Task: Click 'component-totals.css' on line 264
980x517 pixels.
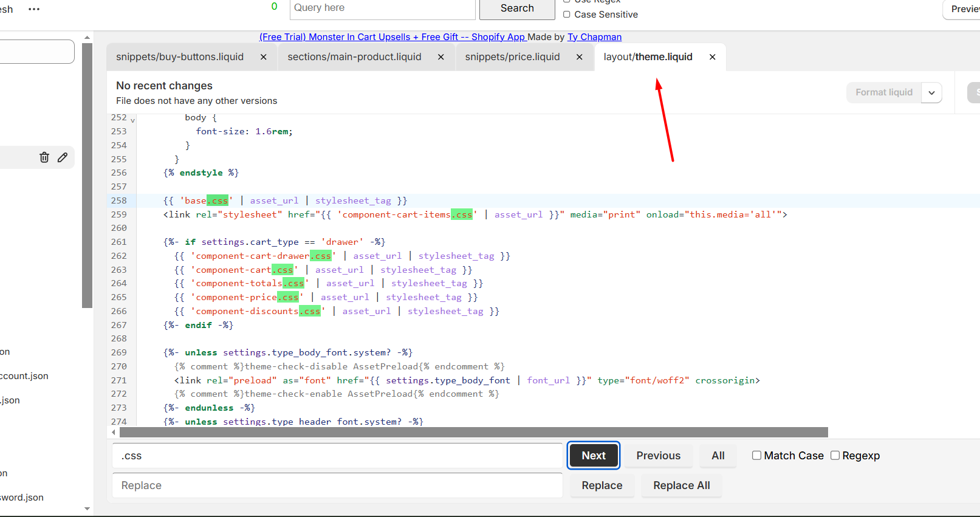Action: [250, 284]
